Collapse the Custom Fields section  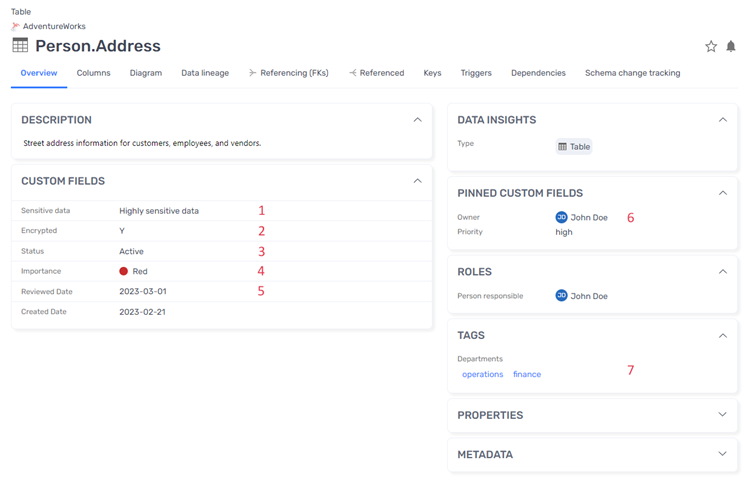pos(417,181)
